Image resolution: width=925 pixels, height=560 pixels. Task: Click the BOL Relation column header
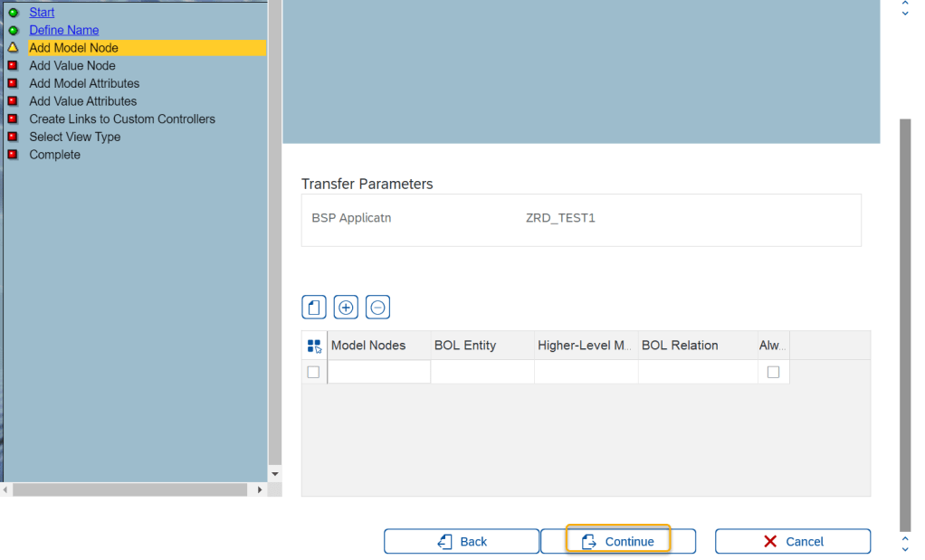pos(699,346)
